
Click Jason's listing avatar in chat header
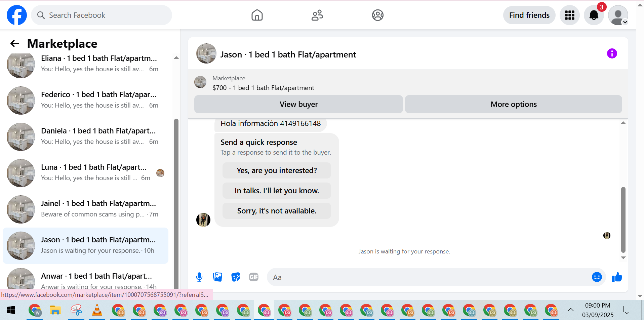(206, 53)
